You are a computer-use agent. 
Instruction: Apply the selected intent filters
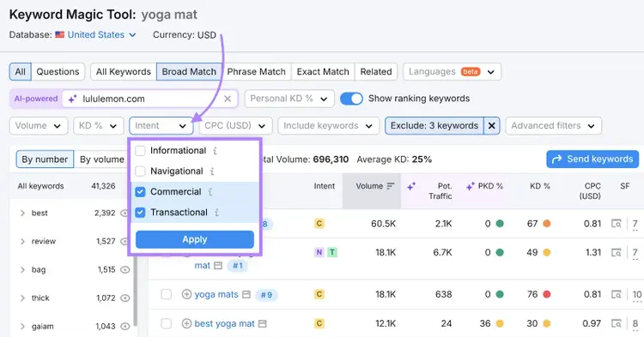pyautogui.click(x=195, y=239)
